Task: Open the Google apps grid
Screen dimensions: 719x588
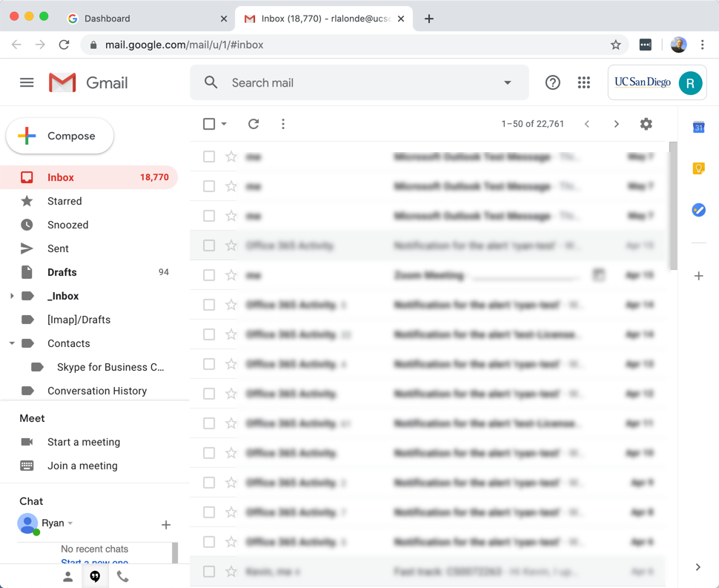Action: pyautogui.click(x=584, y=82)
